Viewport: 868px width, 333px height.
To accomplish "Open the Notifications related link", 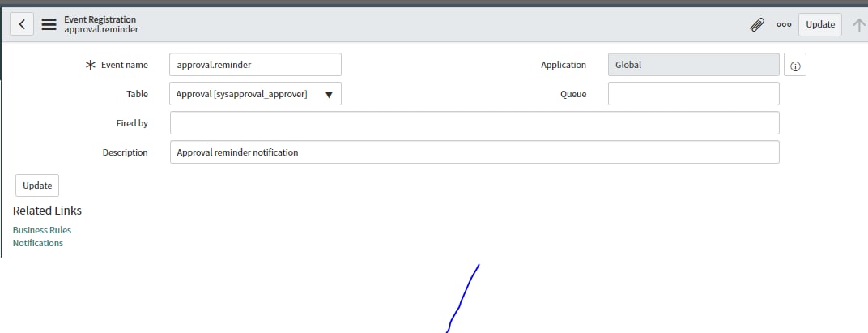I will (37, 243).
